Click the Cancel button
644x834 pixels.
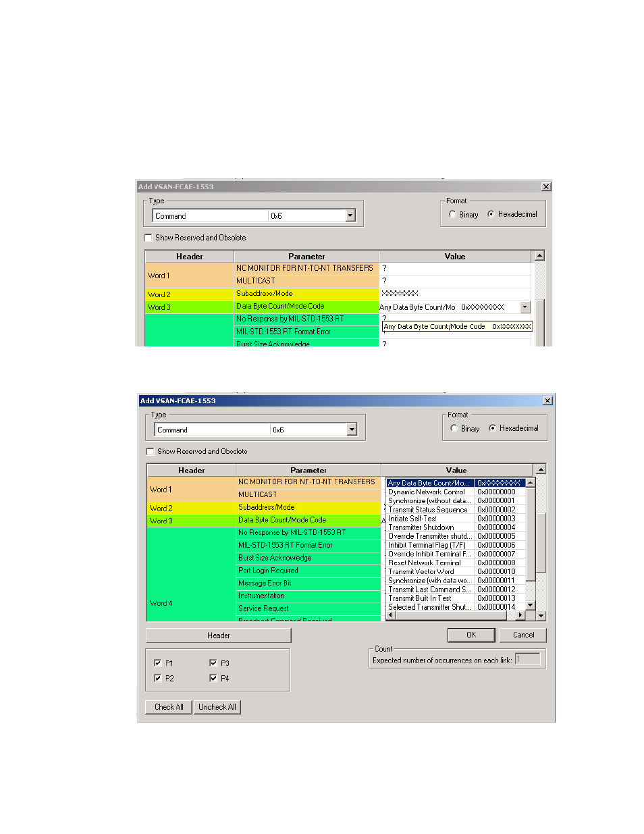tap(523, 635)
